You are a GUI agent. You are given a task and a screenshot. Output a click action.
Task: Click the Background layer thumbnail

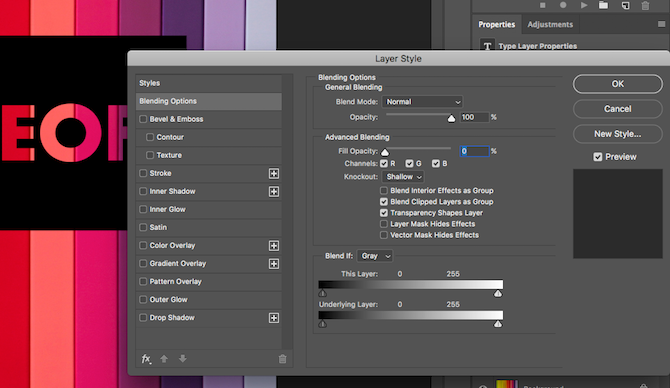[507, 384]
